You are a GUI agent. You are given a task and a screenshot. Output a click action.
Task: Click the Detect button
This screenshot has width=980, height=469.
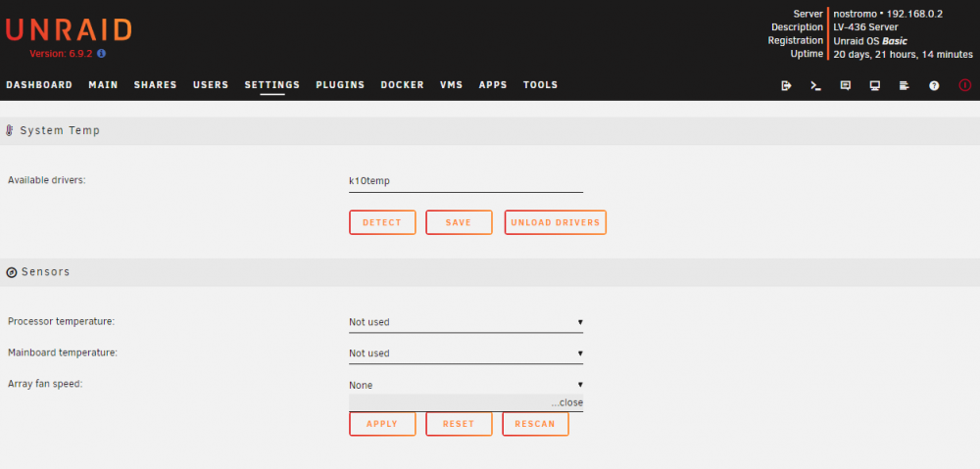coord(382,222)
